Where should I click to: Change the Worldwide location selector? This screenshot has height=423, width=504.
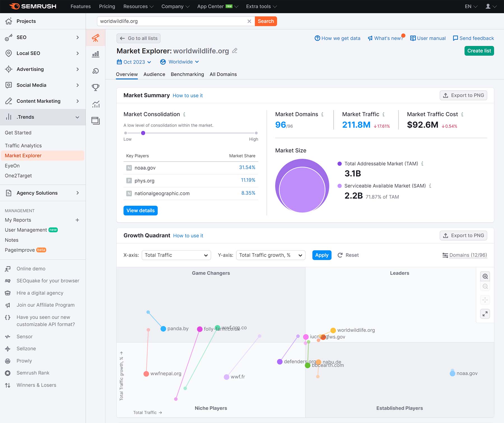pos(179,62)
